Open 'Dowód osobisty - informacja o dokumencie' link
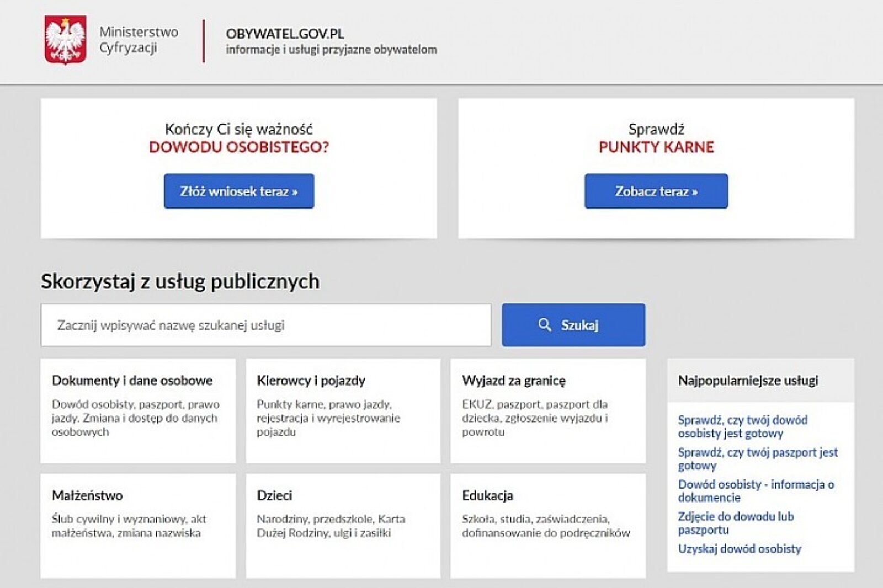 tap(755, 490)
